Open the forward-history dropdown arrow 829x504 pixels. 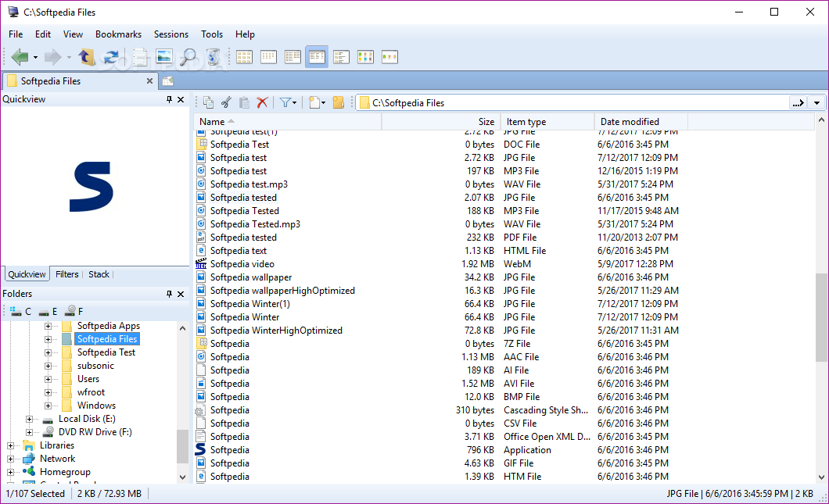point(69,57)
